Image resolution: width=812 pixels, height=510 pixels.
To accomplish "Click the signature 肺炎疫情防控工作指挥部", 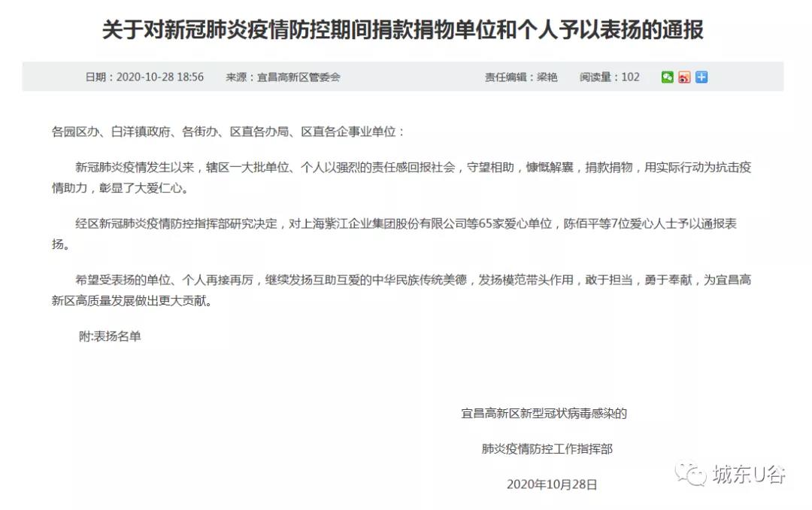I will click(547, 449).
